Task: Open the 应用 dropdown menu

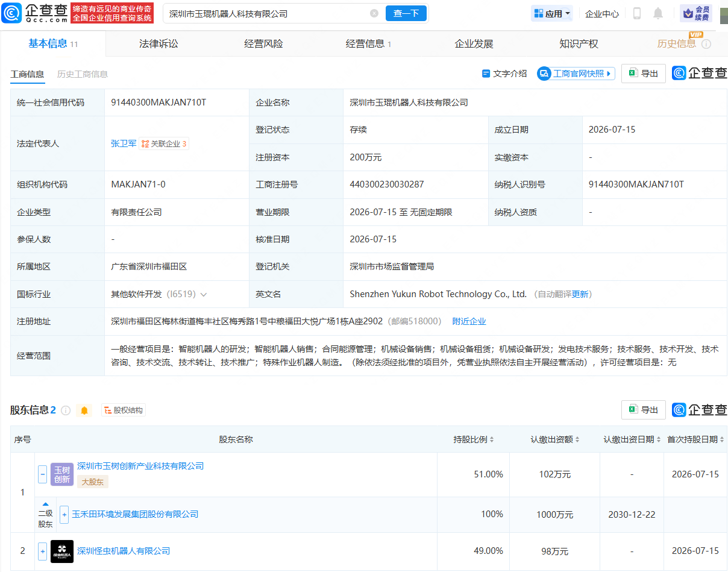Action: click(x=552, y=13)
